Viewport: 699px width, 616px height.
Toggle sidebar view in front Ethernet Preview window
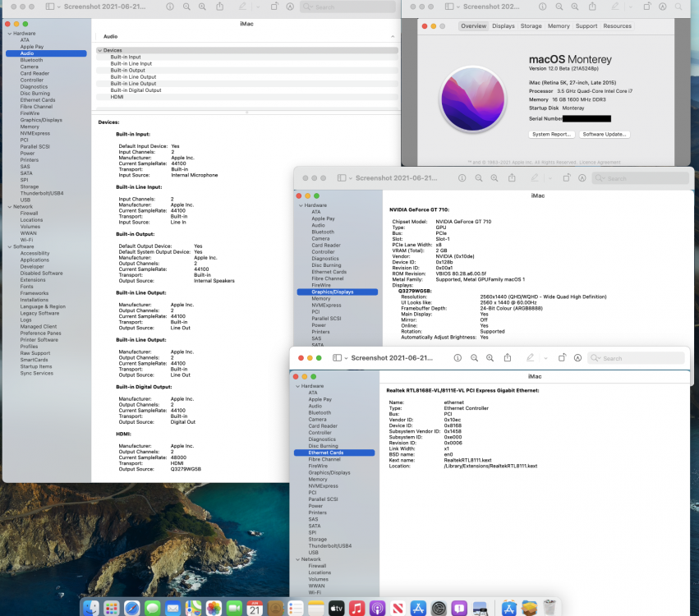[337, 358]
